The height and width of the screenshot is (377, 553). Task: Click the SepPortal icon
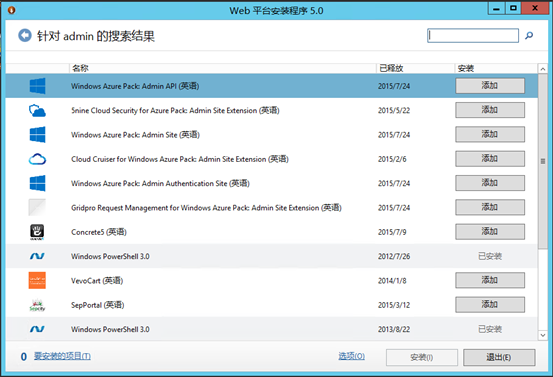click(x=37, y=305)
